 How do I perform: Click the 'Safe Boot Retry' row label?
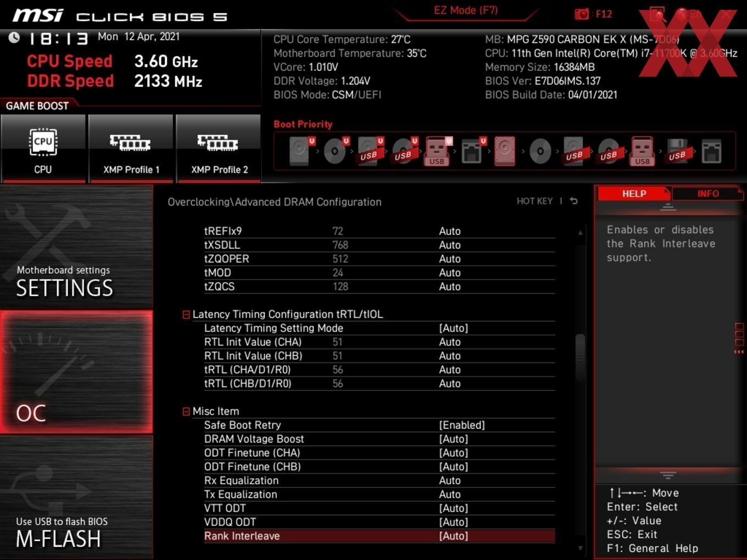tap(242, 425)
